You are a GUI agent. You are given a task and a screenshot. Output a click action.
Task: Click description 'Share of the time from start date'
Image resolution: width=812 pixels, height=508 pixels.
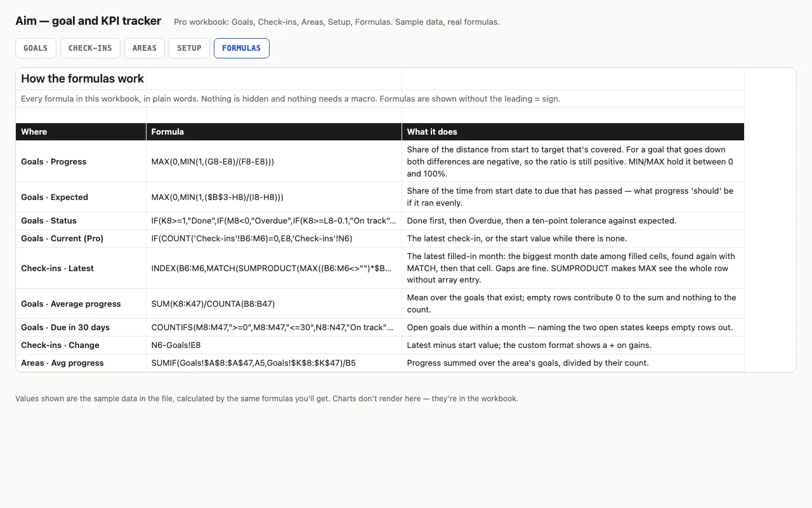point(573,197)
